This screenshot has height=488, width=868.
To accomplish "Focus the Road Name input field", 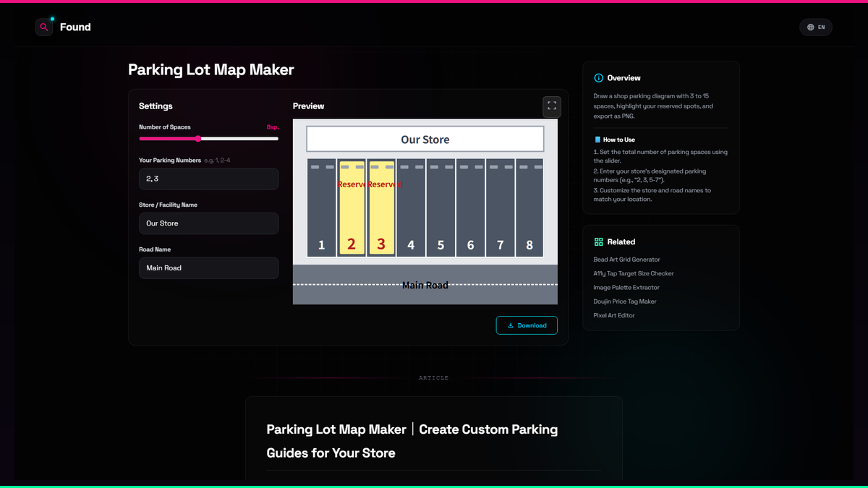I will (208, 268).
